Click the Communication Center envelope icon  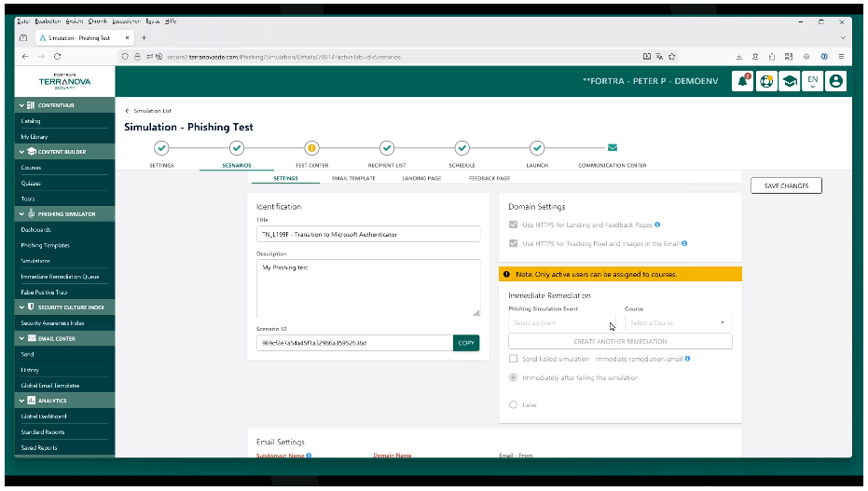click(x=613, y=147)
